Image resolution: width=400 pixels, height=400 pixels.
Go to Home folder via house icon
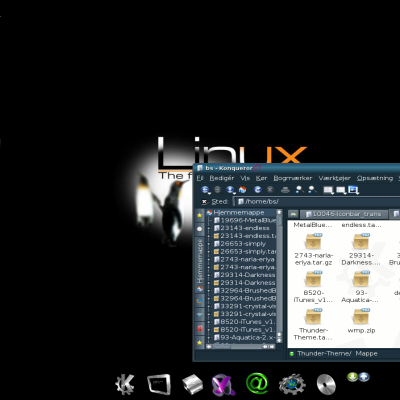pos(242,190)
